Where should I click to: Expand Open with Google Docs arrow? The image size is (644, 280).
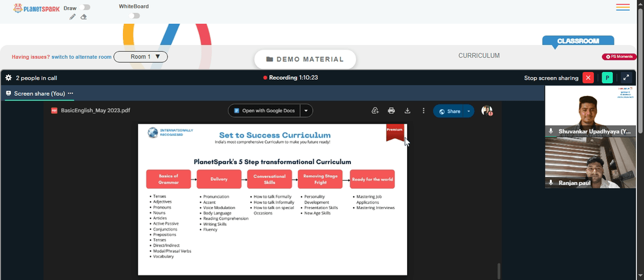306,111
